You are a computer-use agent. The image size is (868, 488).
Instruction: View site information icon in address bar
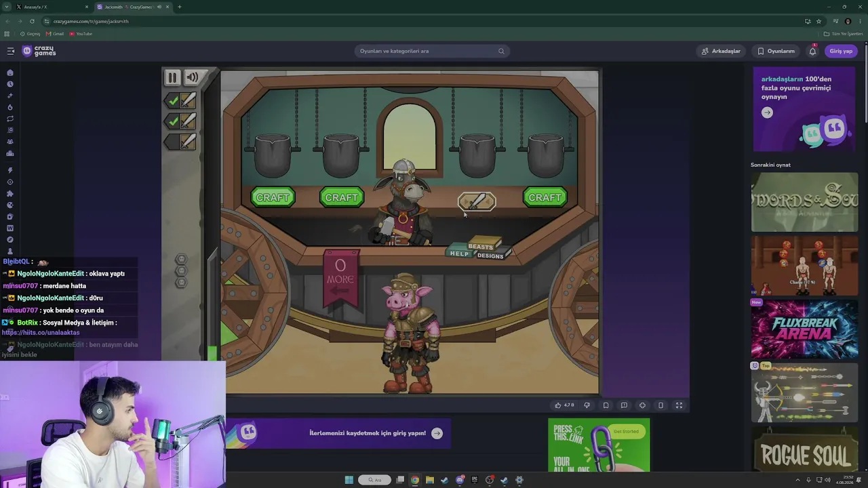[46, 21]
